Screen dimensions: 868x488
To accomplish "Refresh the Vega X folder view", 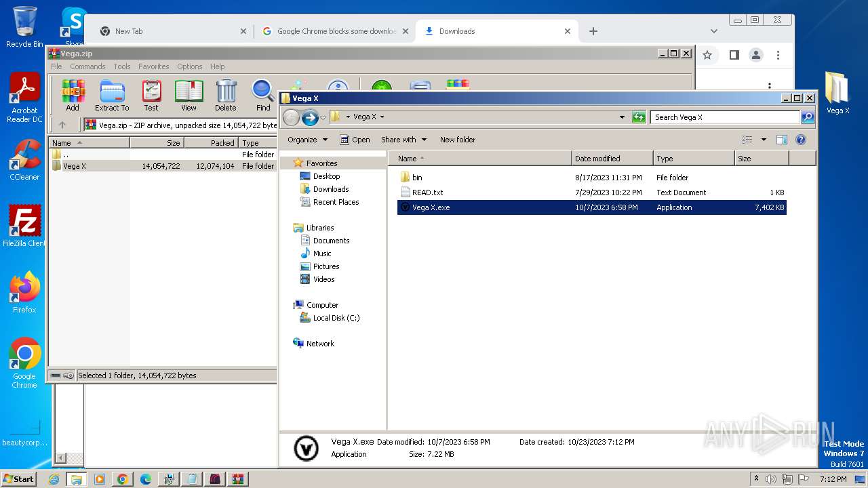I will point(639,117).
